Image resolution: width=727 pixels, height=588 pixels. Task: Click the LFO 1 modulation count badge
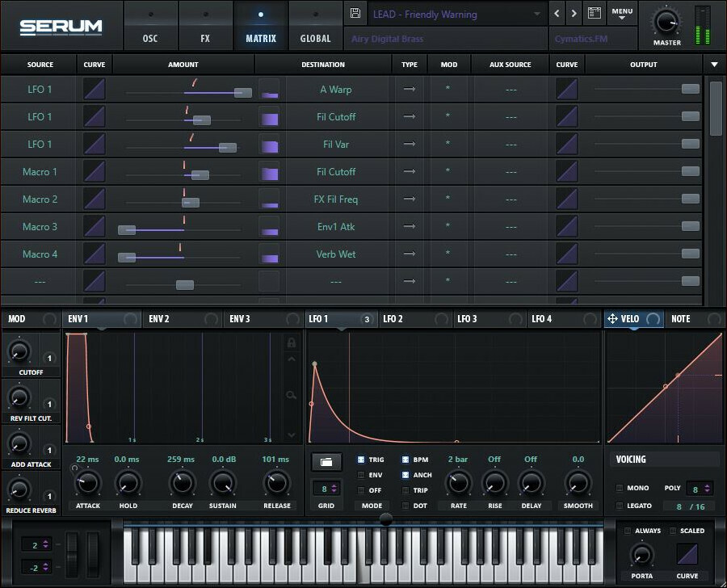tap(367, 319)
